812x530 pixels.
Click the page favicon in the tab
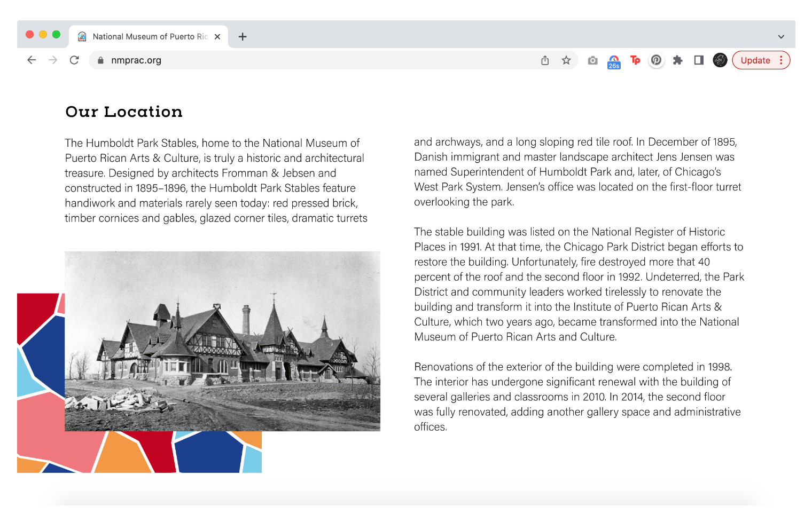(82, 36)
